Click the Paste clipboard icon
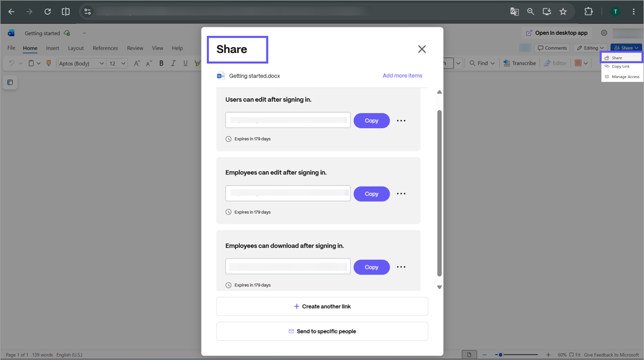The height and width of the screenshot is (360, 644). [x=31, y=63]
